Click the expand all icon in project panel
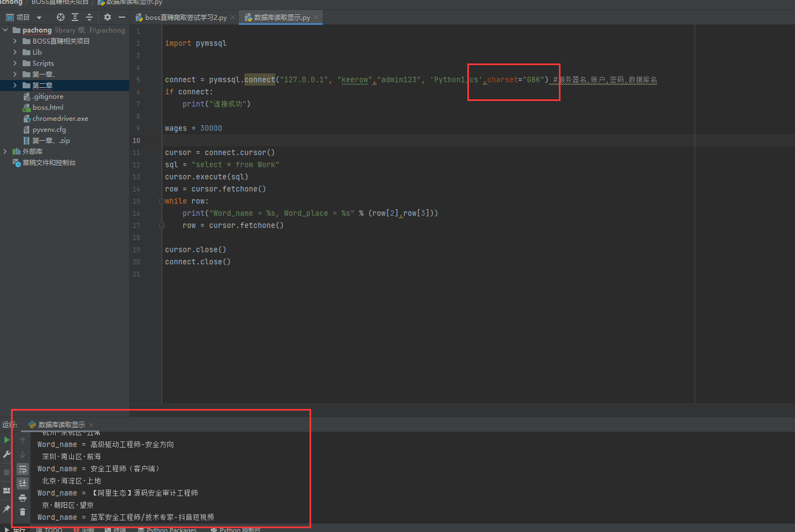 pyautogui.click(x=75, y=17)
